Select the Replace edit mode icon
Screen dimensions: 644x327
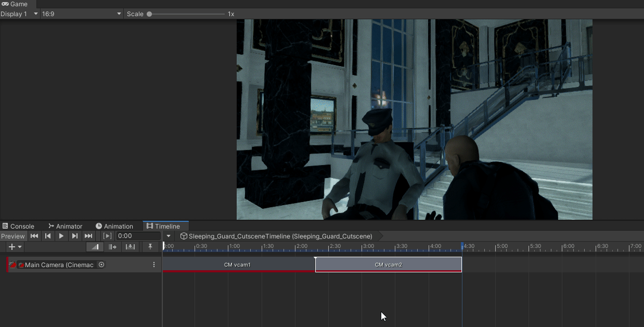(131, 247)
